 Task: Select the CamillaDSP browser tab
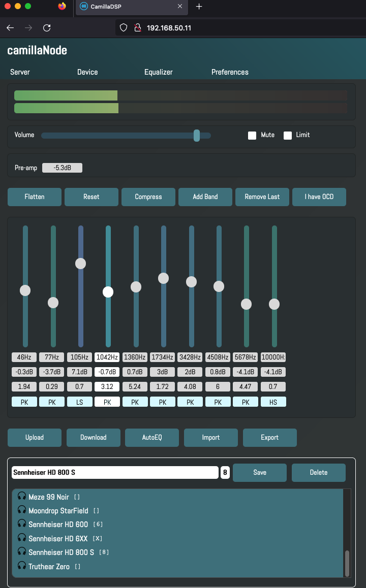[132, 7]
